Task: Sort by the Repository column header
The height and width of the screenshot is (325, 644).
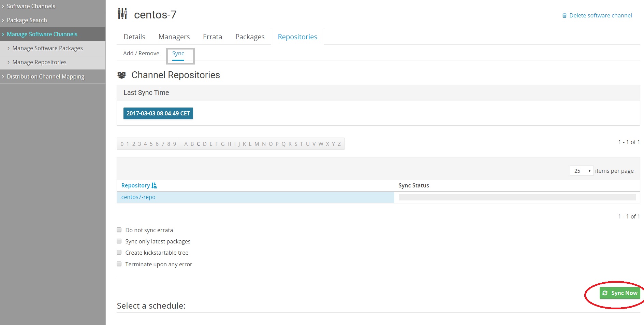Action: [x=135, y=185]
